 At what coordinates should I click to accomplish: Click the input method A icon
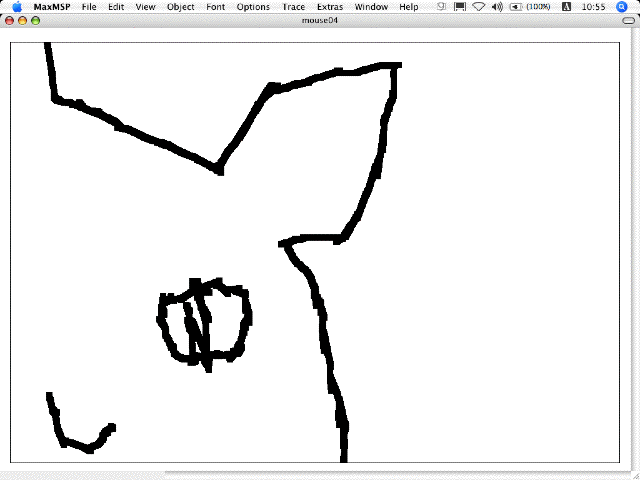pos(567,7)
